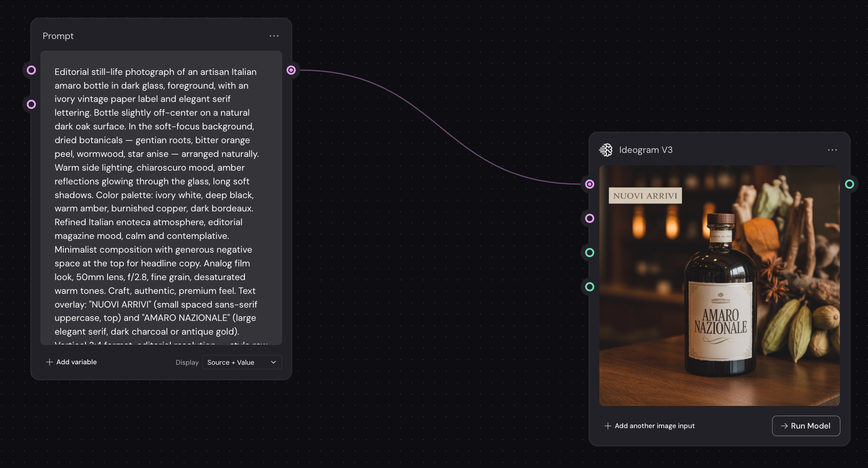Click the Display label
The height and width of the screenshot is (468, 868).
coord(187,363)
